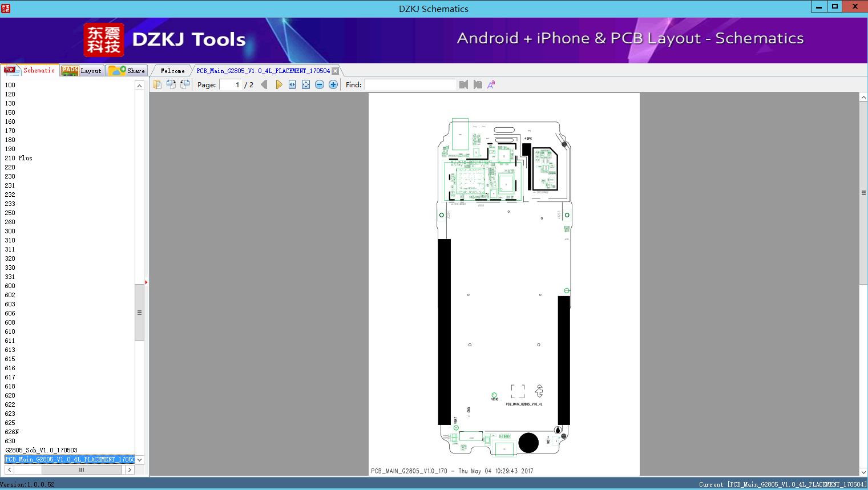Click the model list vertical scrollbar thumb

pyautogui.click(x=139, y=313)
